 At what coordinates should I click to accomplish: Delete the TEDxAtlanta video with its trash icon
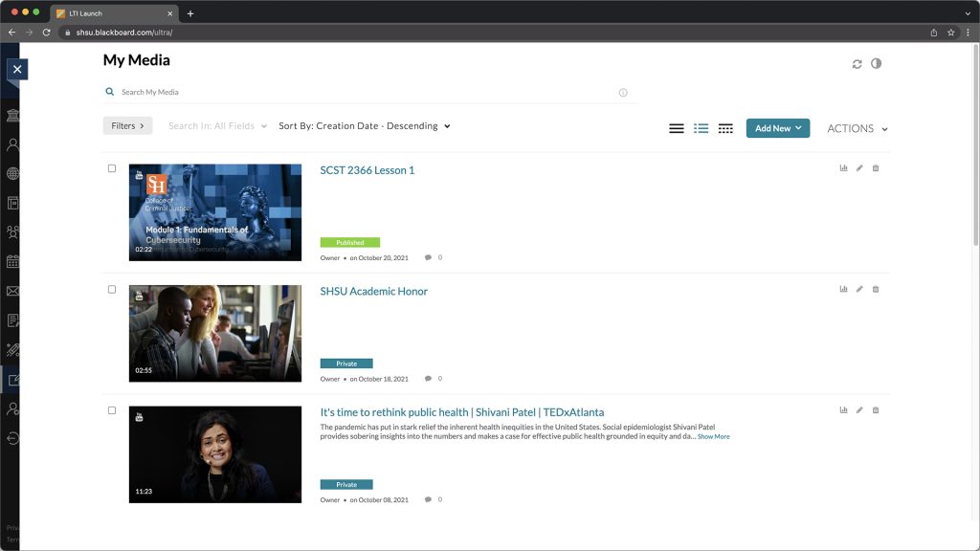click(876, 410)
